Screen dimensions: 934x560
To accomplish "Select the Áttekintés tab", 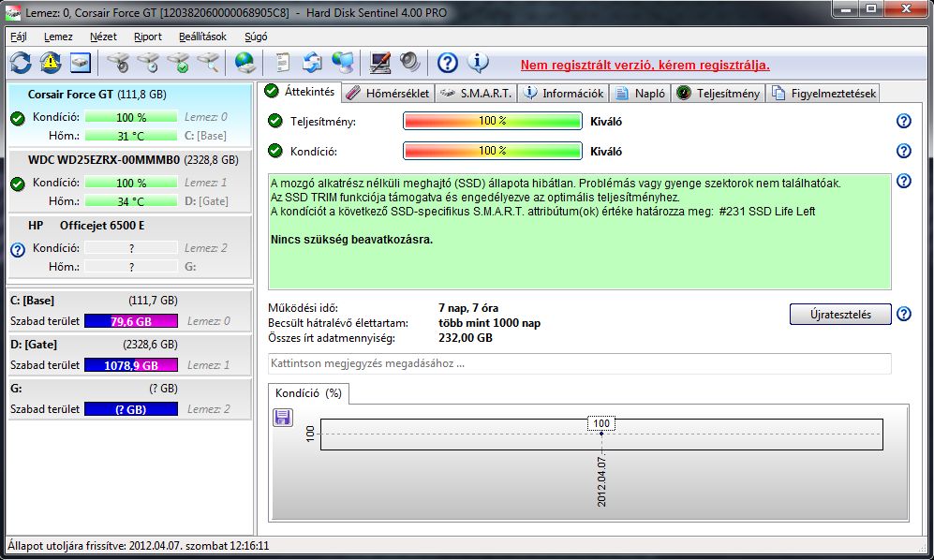I will 300,92.
